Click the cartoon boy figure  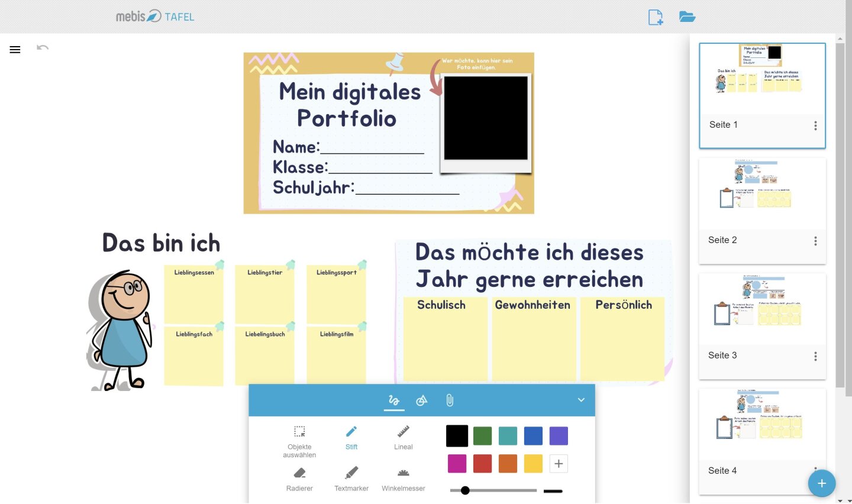[121, 330]
